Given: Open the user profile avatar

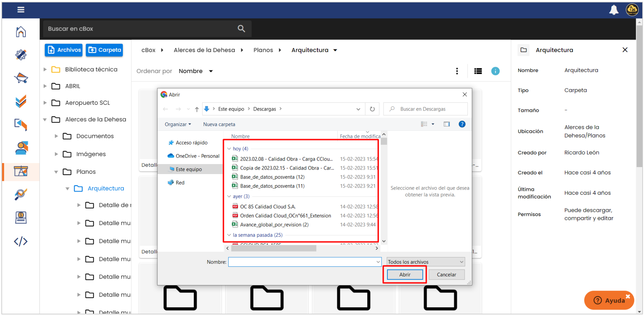Looking at the screenshot, I should coord(632,10).
